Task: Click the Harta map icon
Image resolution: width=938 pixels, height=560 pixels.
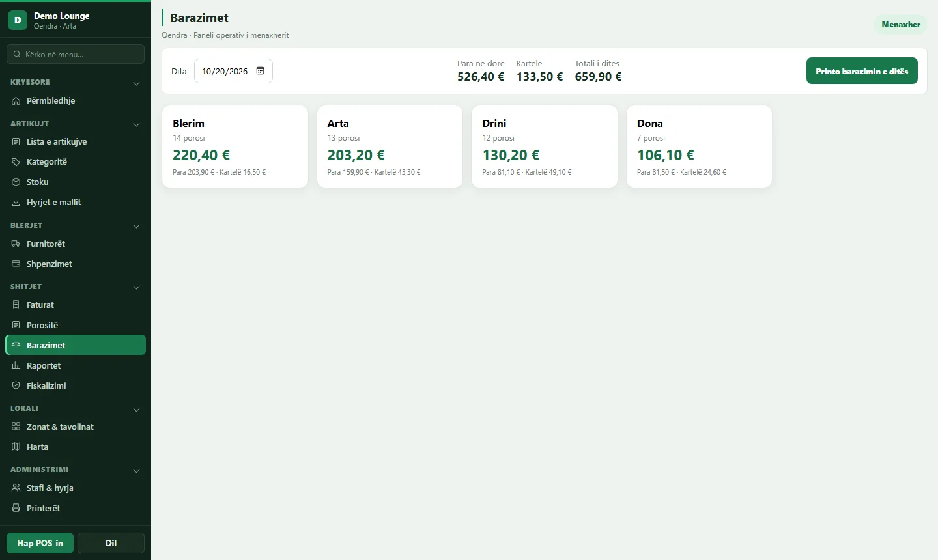Action: (16, 447)
